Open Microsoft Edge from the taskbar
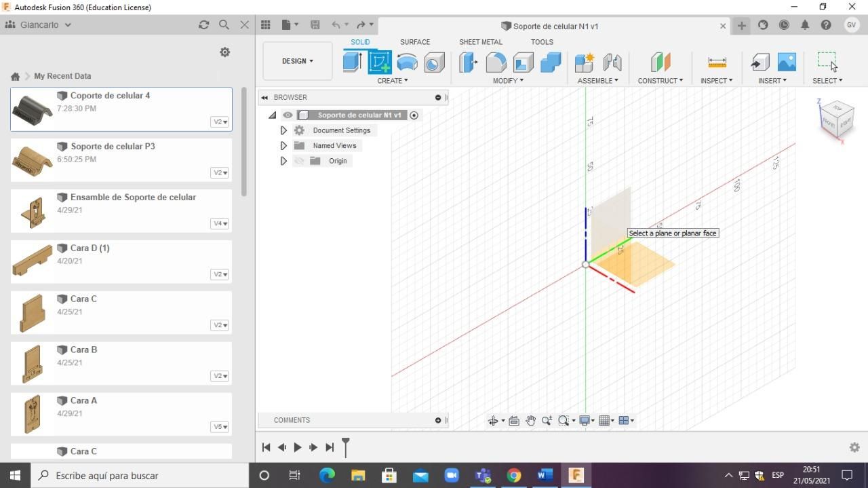Viewport: 868px width, 488px height. click(327, 475)
